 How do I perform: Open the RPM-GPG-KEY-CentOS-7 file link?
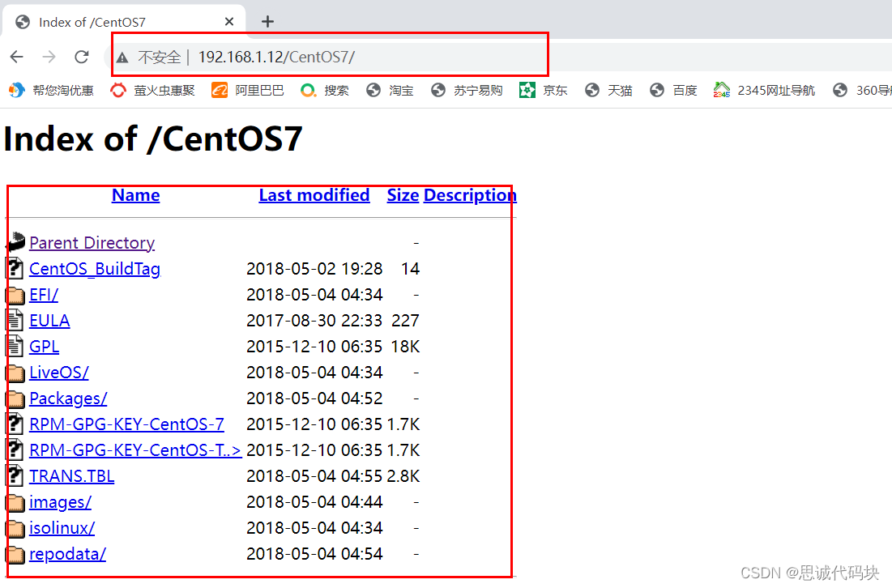(126, 424)
